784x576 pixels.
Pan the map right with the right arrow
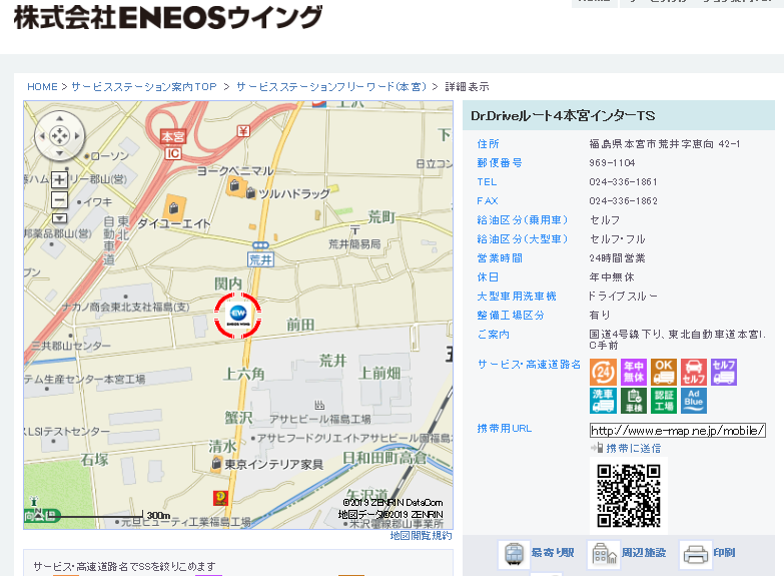77,136
